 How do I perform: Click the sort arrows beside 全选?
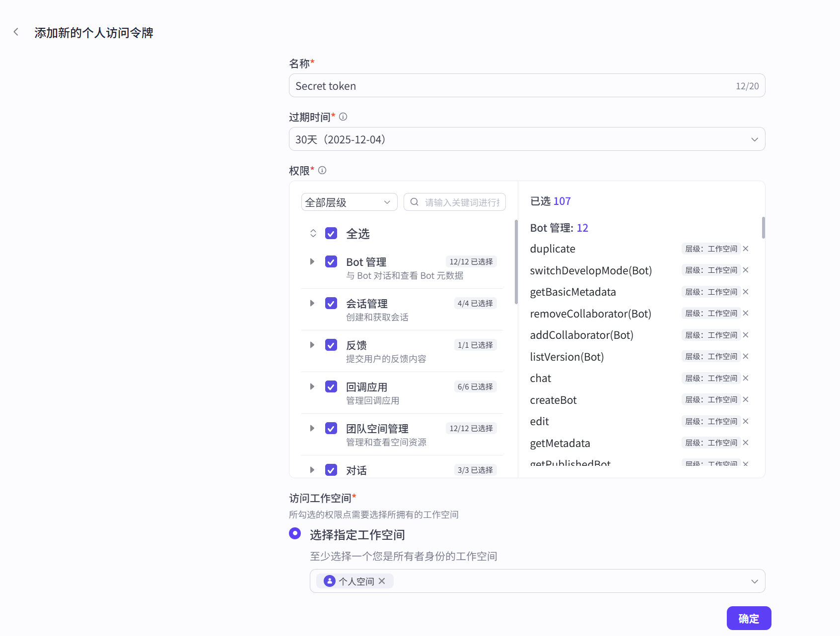[x=313, y=233]
